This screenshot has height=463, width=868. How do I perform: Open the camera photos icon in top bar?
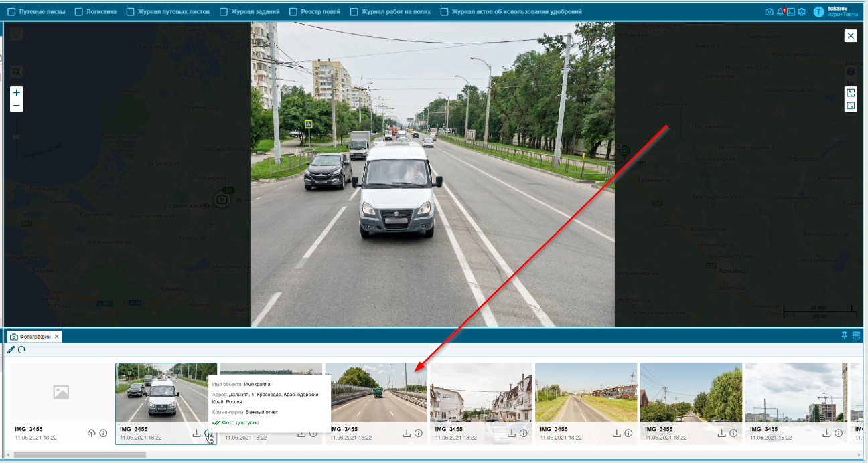(769, 12)
